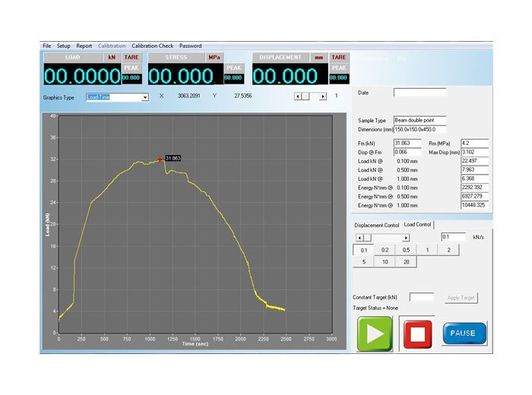Click the Sample Type text field

tap(419, 120)
